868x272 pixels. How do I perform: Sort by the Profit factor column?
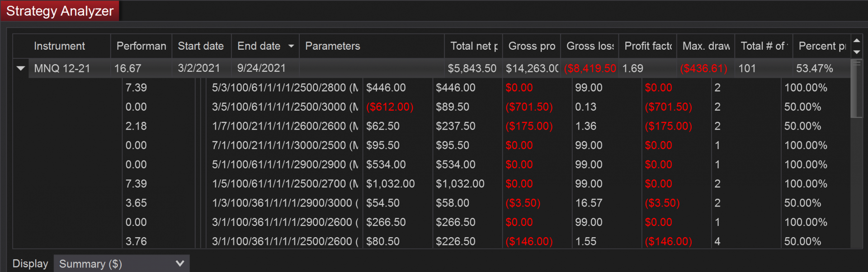[x=647, y=46]
